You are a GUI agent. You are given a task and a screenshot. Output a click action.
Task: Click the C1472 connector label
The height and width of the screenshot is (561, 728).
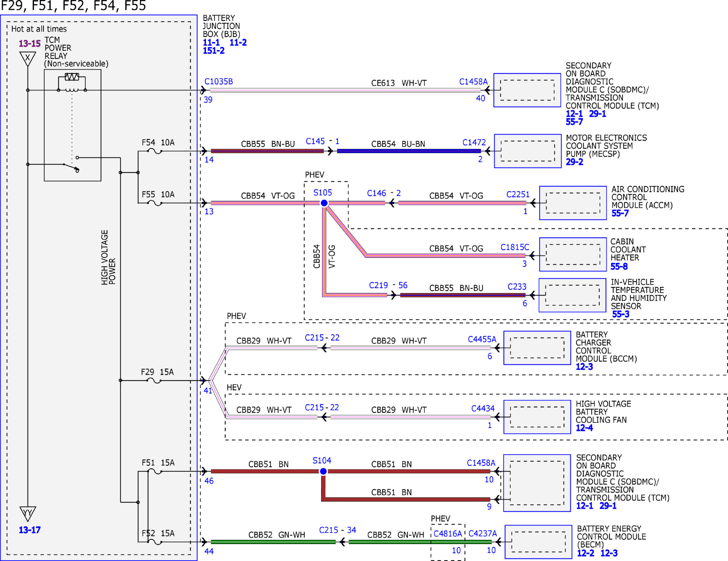(x=474, y=142)
